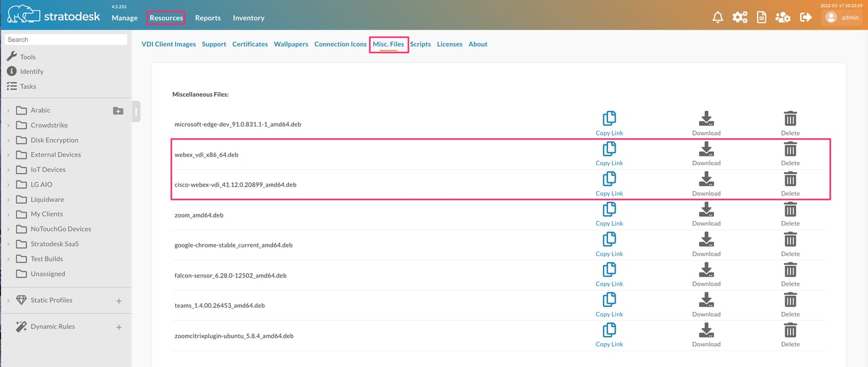Viewport: 868px width, 367px height.
Task: Expand the Static Profiles section arrow
Action: pyautogui.click(x=8, y=301)
